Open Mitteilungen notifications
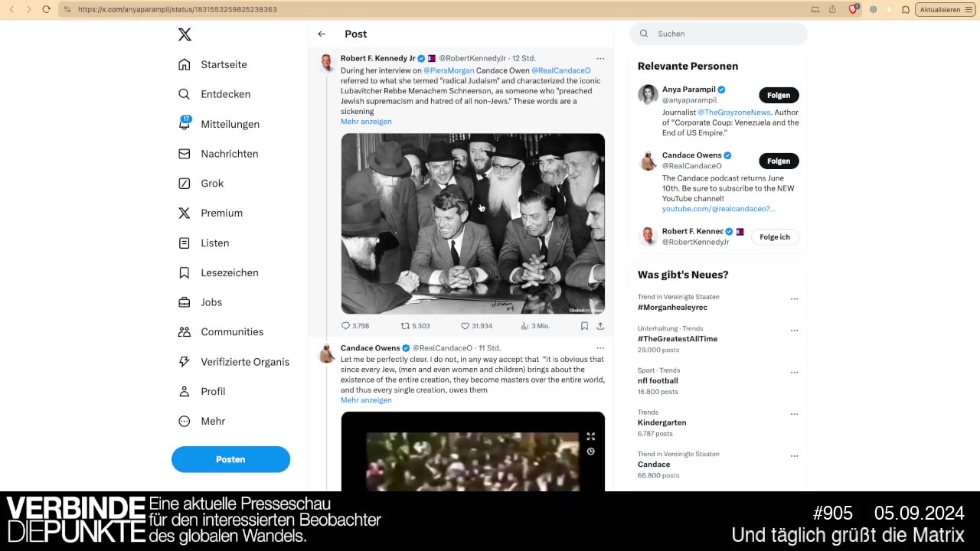The height and width of the screenshot is (551, 980). pyautogui.click(x=230, y=124)
